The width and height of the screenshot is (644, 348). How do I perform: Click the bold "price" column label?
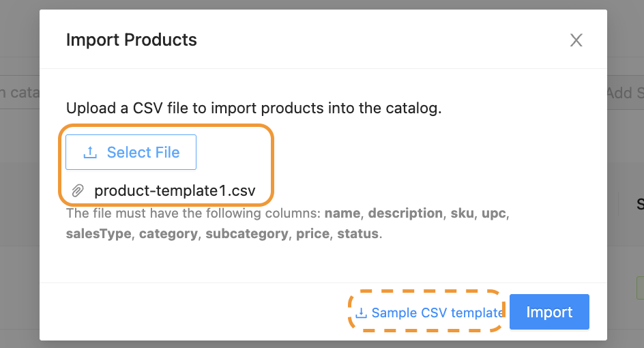(314, 234)
